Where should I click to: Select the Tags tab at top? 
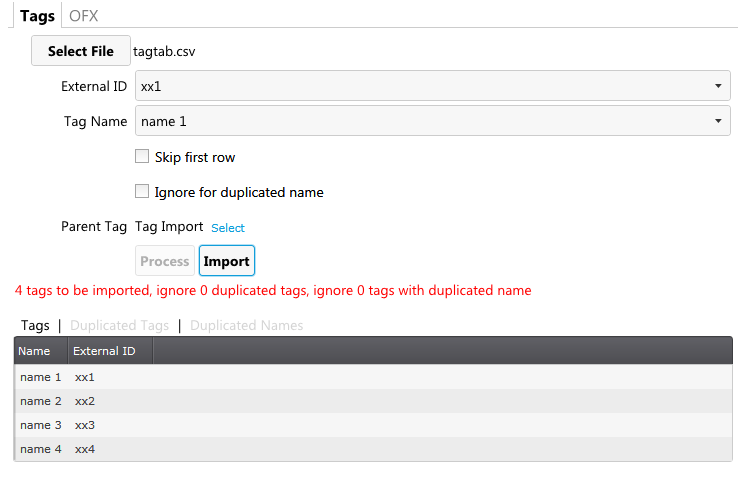pyautogui.click(x=37, y=16)
